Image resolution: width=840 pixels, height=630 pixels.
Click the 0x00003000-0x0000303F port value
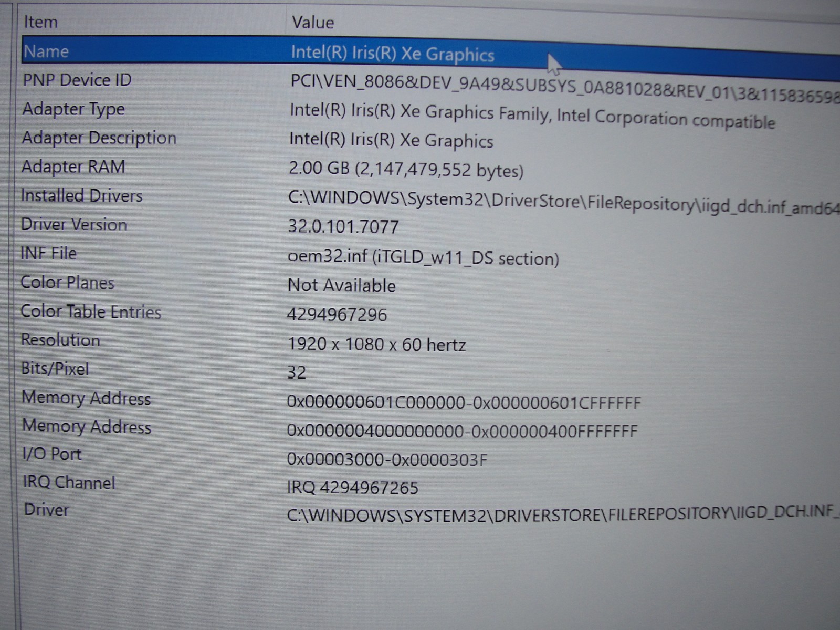pyautogui.click(x=387, y=459)
